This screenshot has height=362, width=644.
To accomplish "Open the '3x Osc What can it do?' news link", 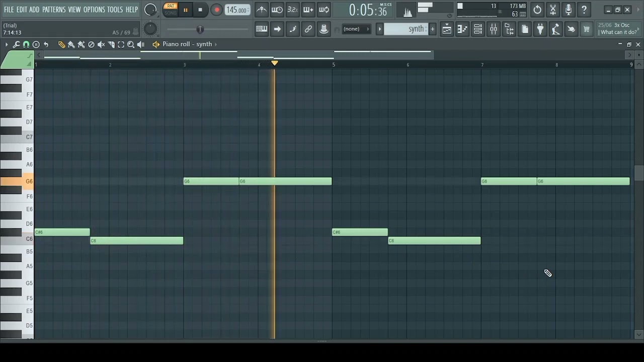I will point(617,29).
